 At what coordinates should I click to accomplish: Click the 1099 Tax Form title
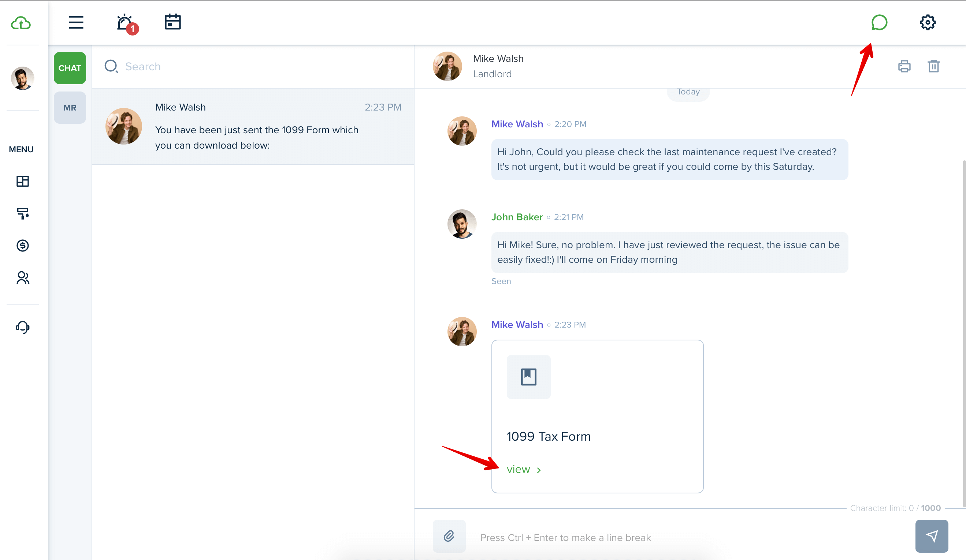pyautogui.click(x=549, y=436)
